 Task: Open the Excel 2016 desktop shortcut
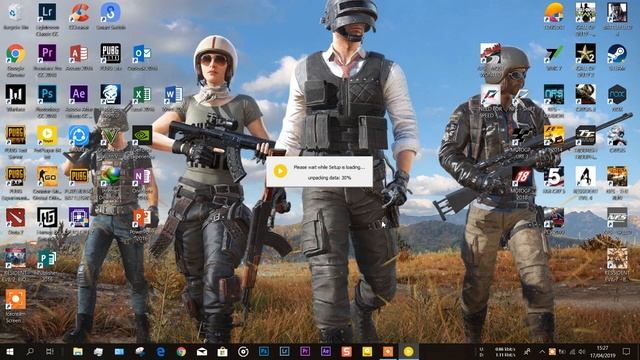142,94
